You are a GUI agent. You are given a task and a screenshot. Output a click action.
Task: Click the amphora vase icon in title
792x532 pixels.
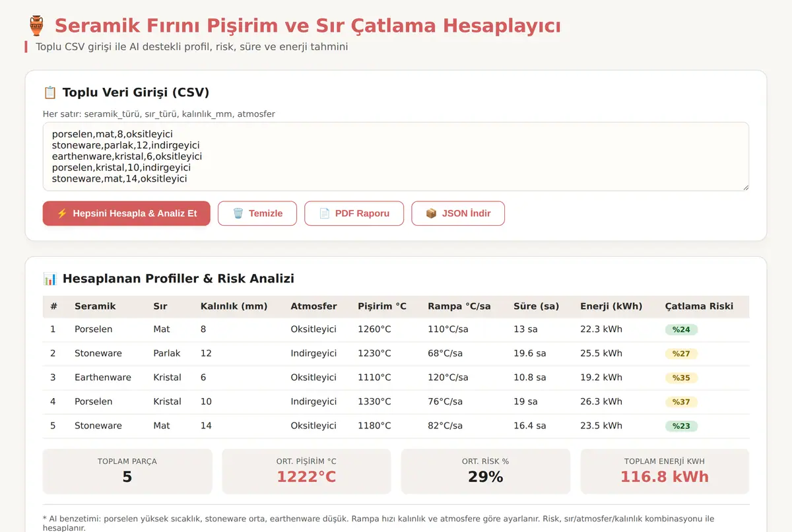coord(36,26)
